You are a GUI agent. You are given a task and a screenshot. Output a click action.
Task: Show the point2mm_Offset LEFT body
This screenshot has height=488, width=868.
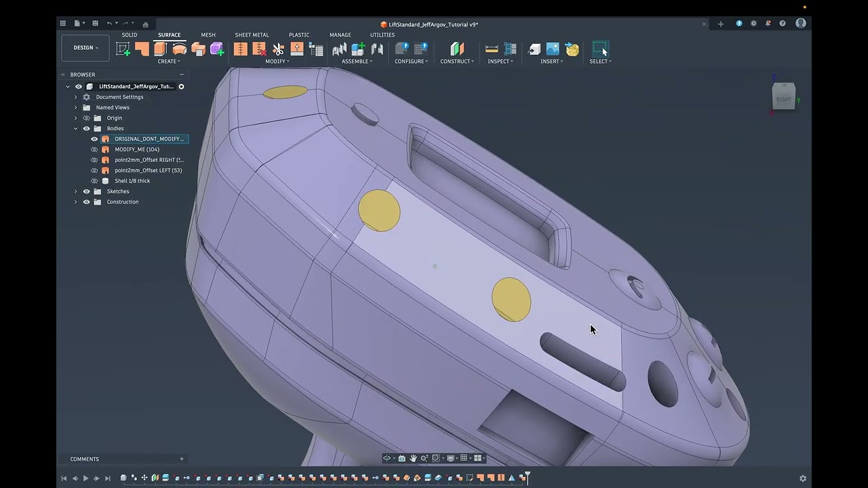(94, 170)
